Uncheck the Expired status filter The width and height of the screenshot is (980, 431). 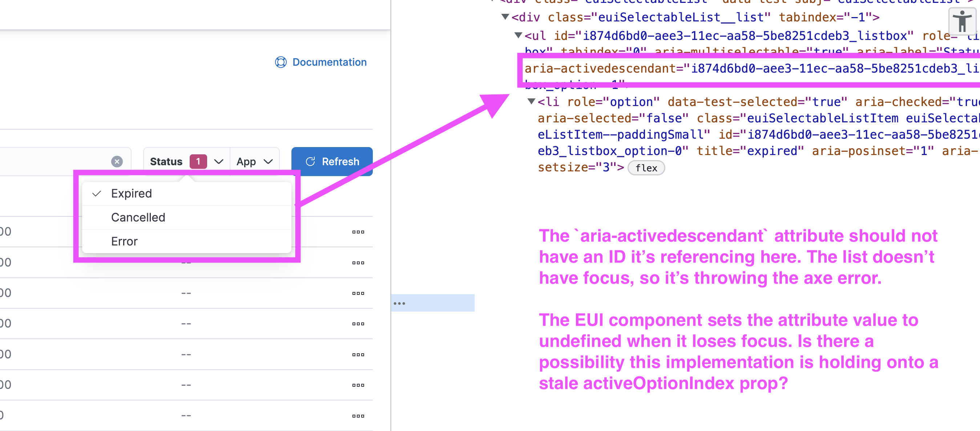[131, 194]
